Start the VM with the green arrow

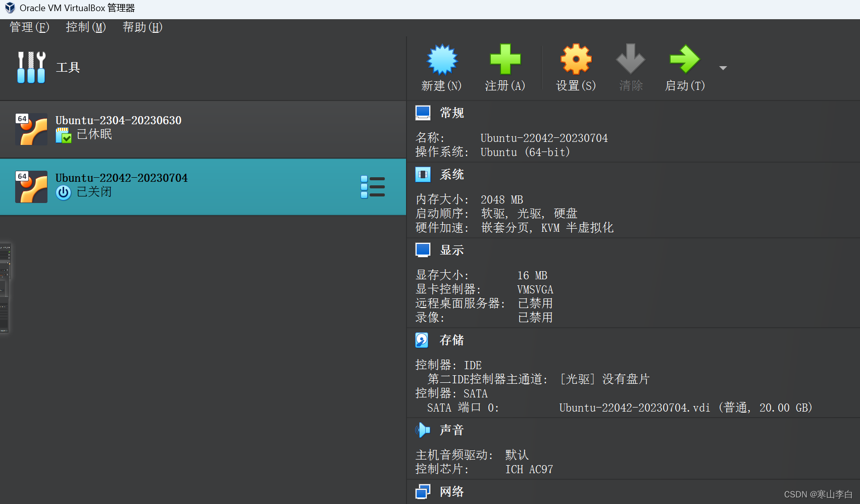[685, 59]
